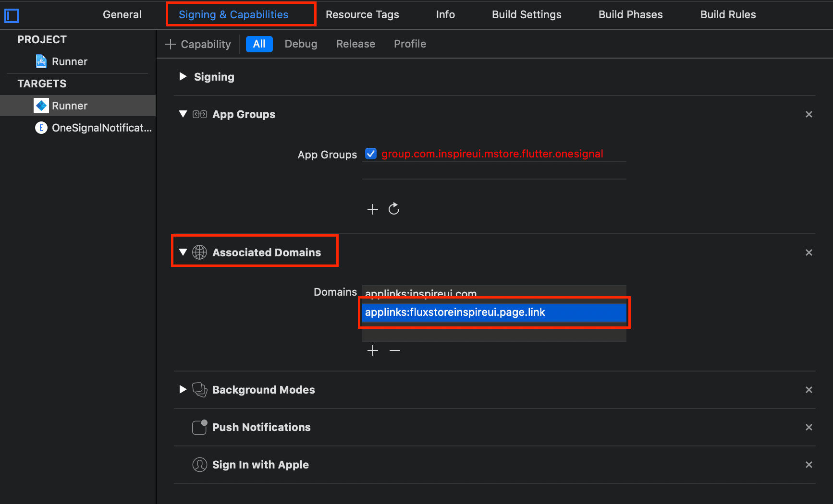The height and width of the screenshot is (504, 833).
Task: Refresh the App Groups list
Action: (x=394, y=208)
